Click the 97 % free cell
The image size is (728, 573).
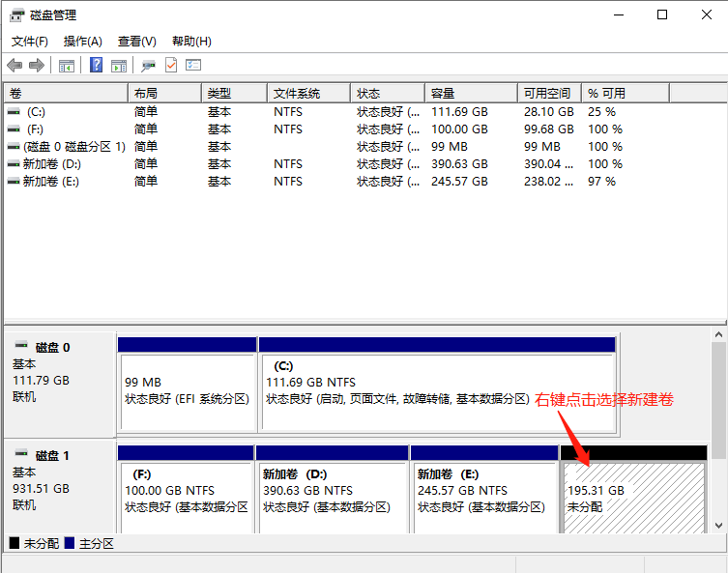[x=601, y=182]
